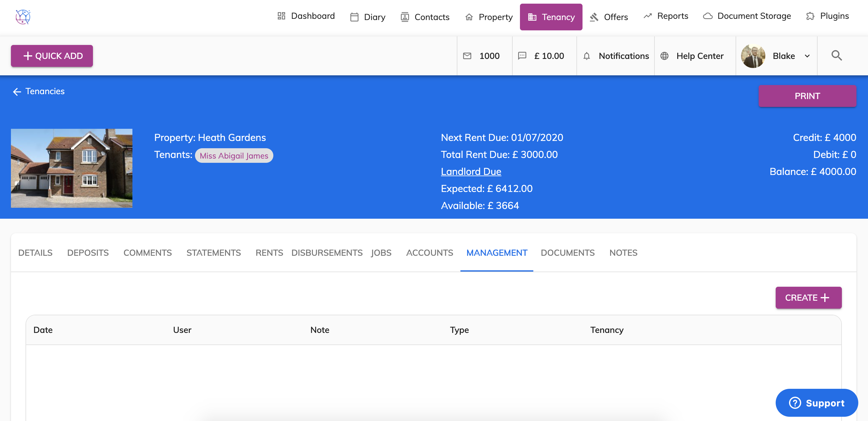
Task: Open the Quick Add button
Action: click(52, 56)
